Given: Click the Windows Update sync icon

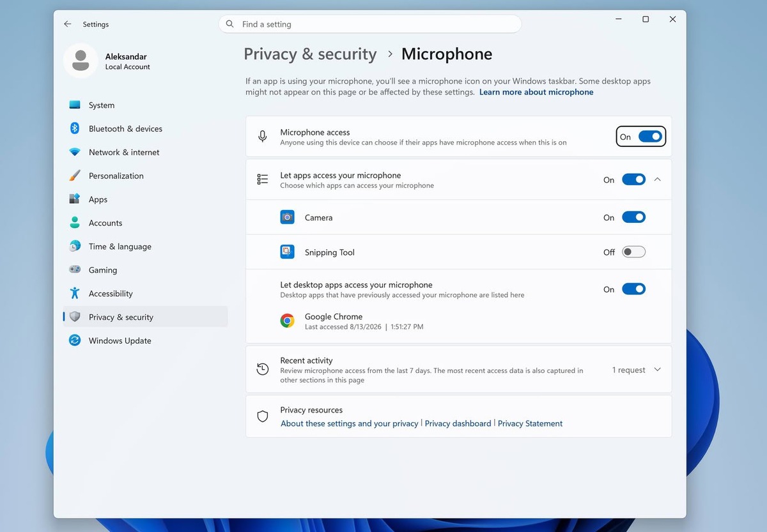Looking at the screenshot, I should (75, 340).
